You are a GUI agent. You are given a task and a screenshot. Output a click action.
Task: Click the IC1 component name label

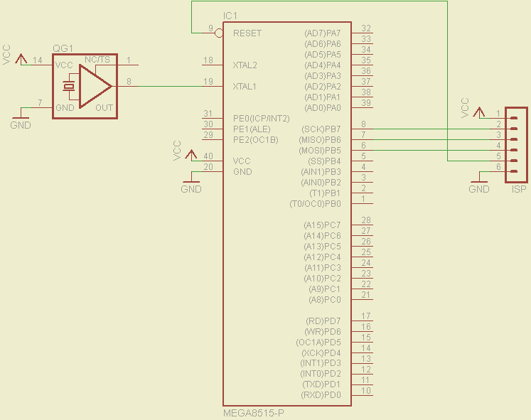click(230, 16)
